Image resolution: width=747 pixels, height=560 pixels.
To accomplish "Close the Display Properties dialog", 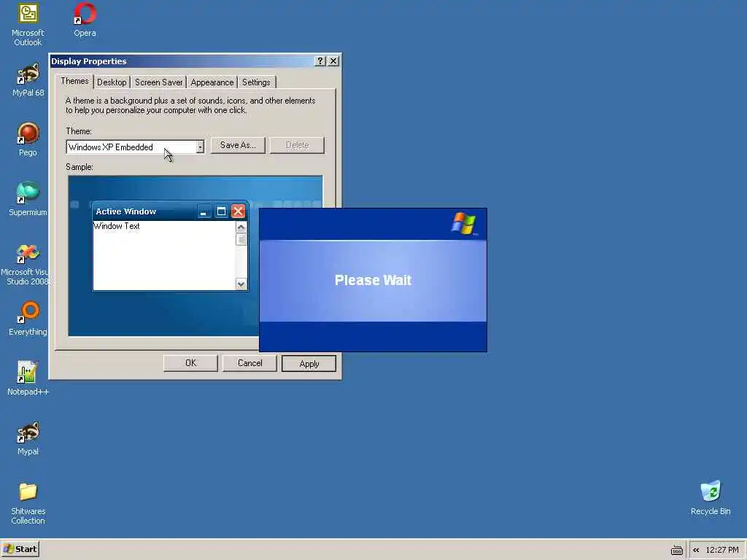I will point(333,61).
